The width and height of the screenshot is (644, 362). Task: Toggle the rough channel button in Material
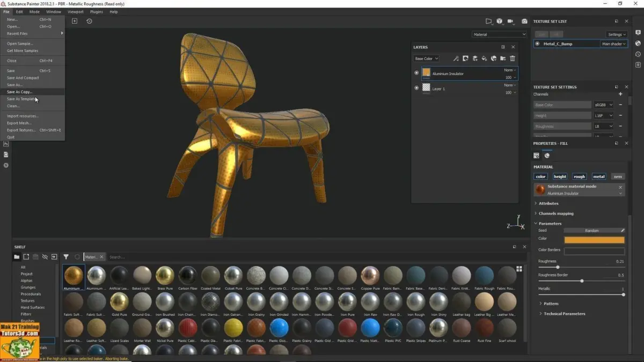[579, 176]
